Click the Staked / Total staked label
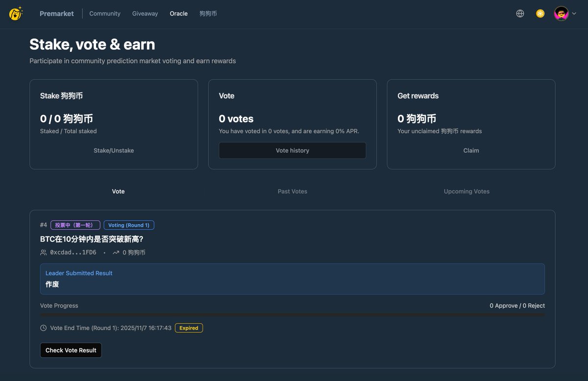The image size is (588, 381). click(69, 131)
